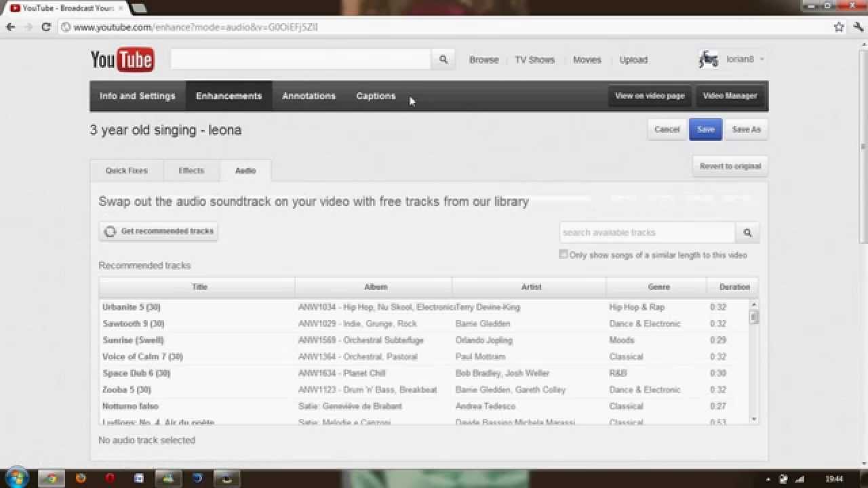The height and width of the screenshot is (488, 868).
Task: Open the Windows Start button
Action: 16,477
